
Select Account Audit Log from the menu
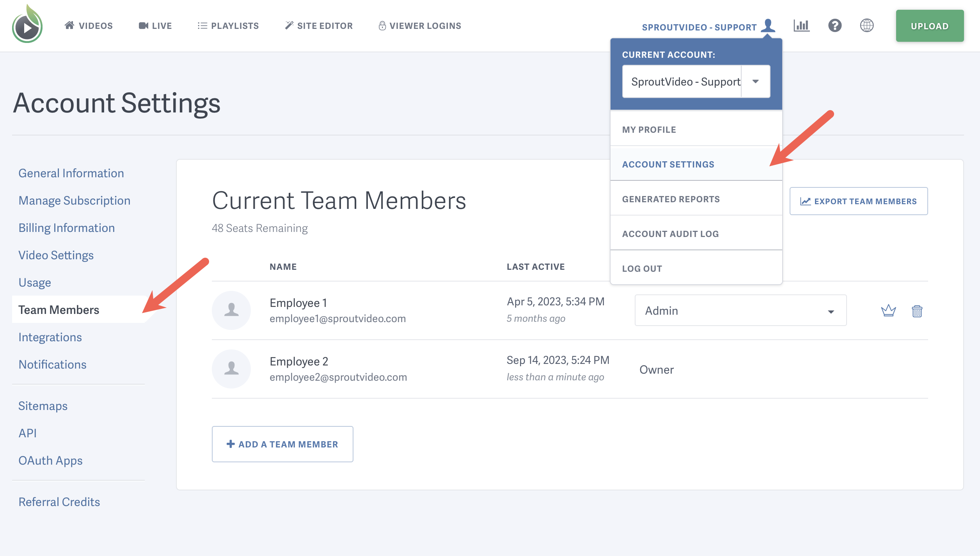point(670,233)
